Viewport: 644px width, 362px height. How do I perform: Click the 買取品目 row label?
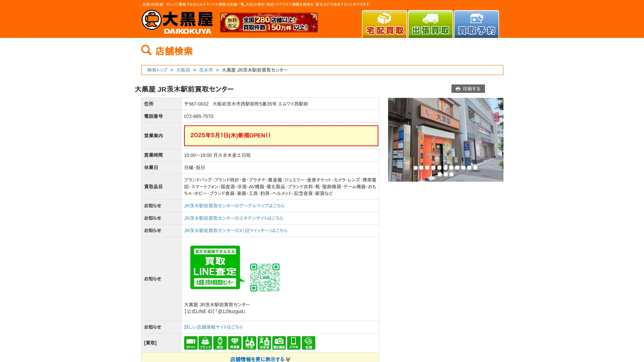(x=154, y=187)
